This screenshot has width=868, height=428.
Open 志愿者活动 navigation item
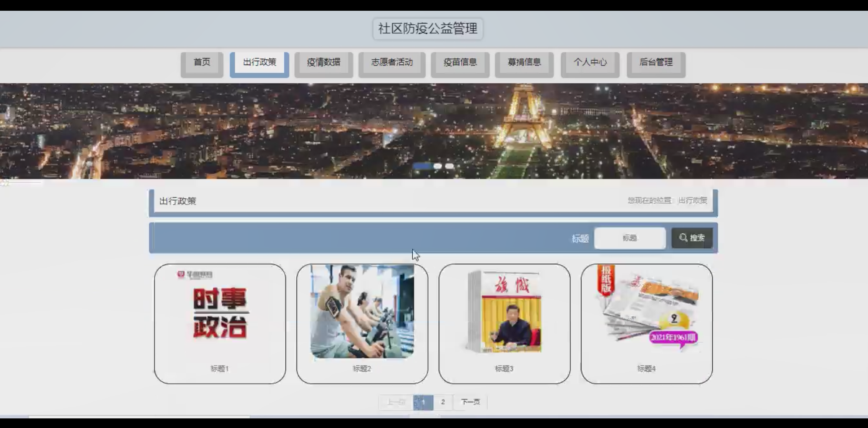tap(392, 63)
